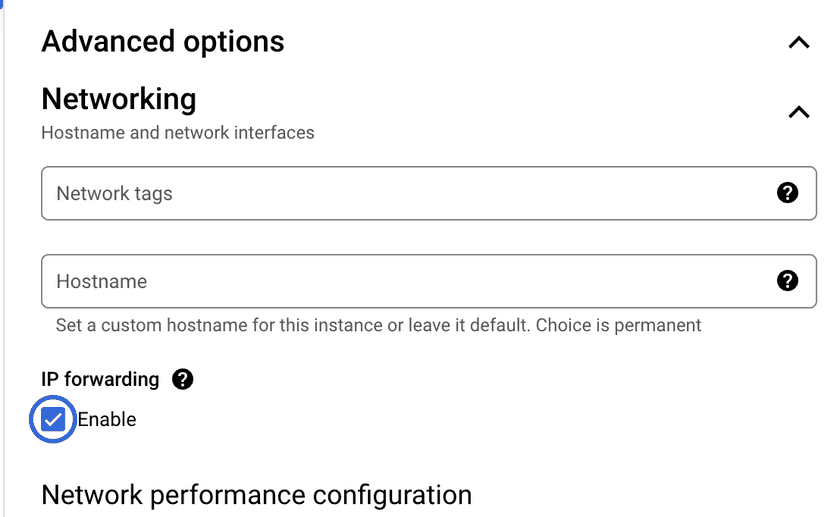Click the 'Hostname and network interfaces' subtitle
The width and height of the screenshot is (840, 517).
(x=178, y=132)
